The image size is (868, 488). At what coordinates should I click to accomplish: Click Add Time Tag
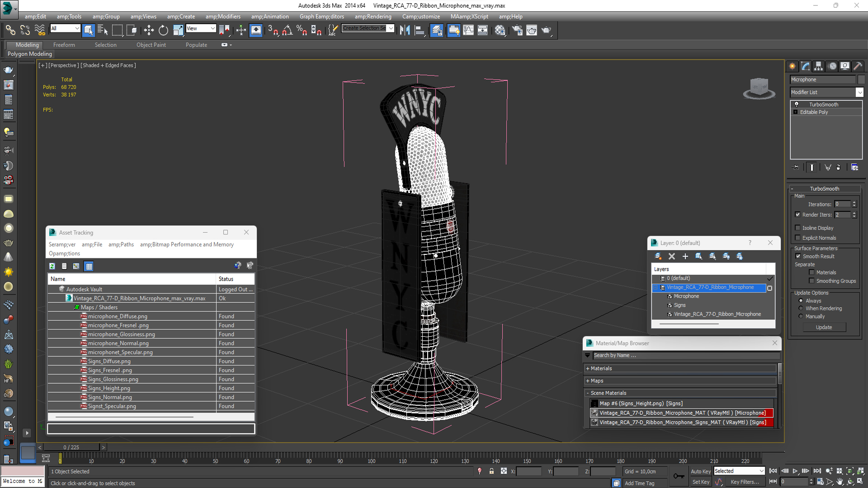click(639, 483)
